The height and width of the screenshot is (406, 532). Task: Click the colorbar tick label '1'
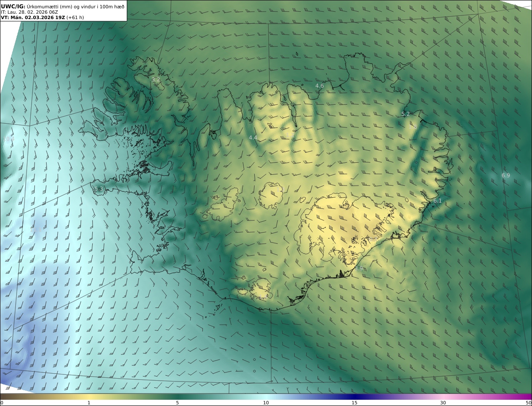(89, 403)
